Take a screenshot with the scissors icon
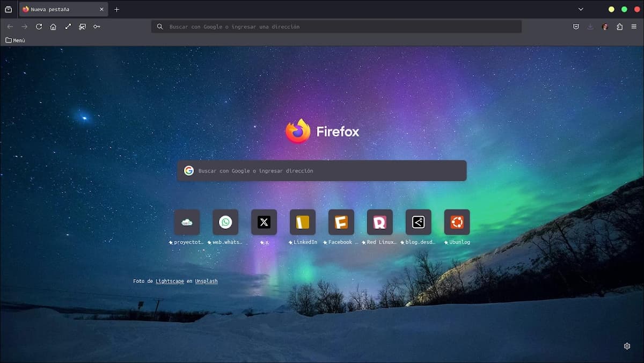The height and width of the screenshot is (363, 644). point(82,27)
